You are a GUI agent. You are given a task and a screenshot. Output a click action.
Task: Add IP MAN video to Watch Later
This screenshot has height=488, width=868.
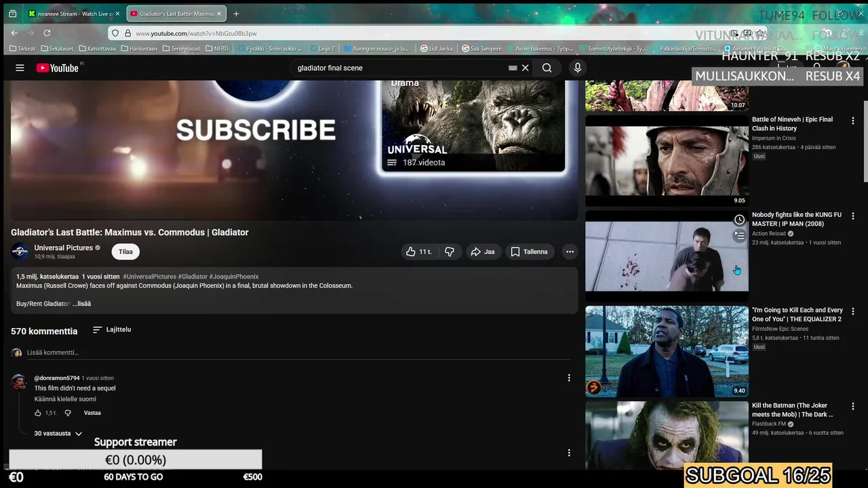(739, 220)
